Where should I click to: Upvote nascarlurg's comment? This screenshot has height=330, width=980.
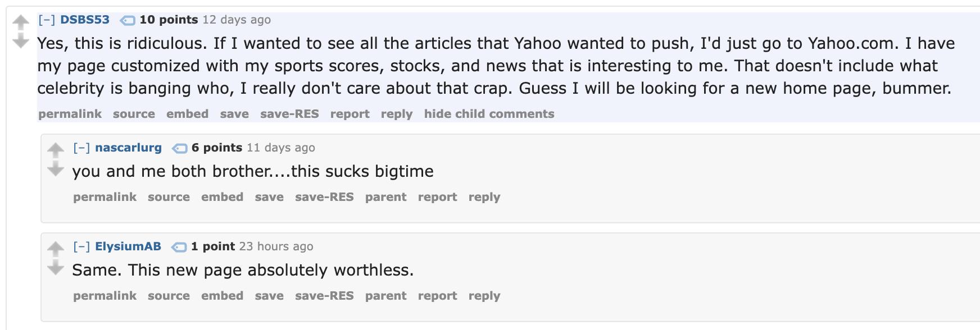55,148
